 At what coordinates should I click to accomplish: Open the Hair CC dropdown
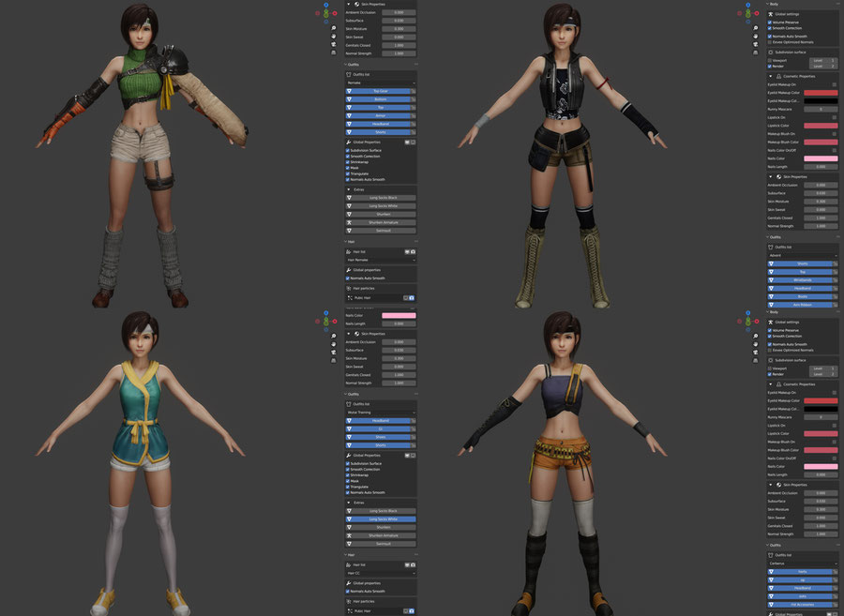click(x=381, y=573)
